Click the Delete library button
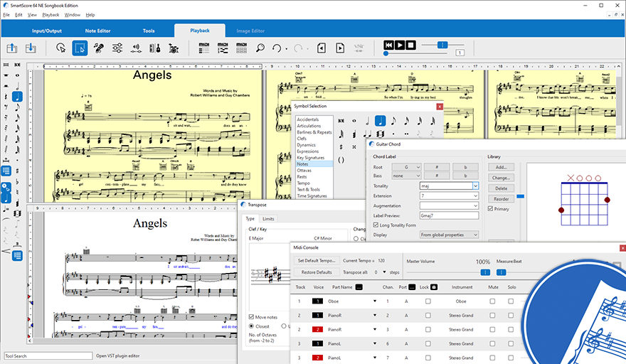 [501, 188]
